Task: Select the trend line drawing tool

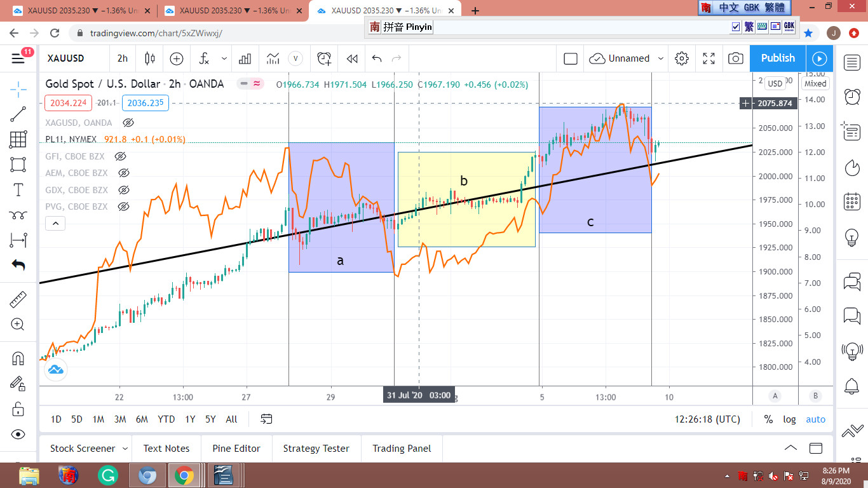Action: click(x=18, y=114)
